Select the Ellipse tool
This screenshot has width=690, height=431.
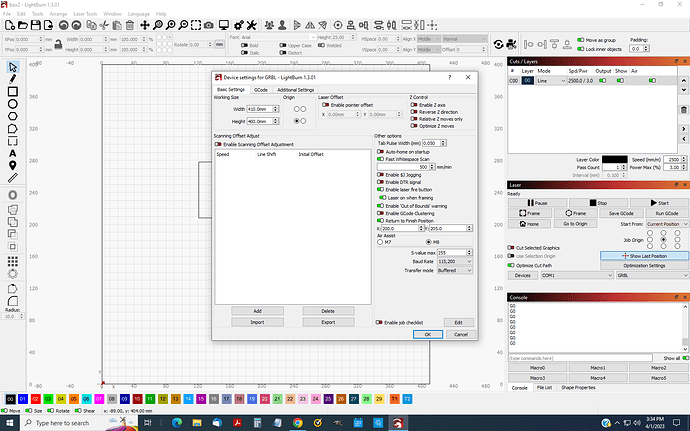tap(13, 104)
